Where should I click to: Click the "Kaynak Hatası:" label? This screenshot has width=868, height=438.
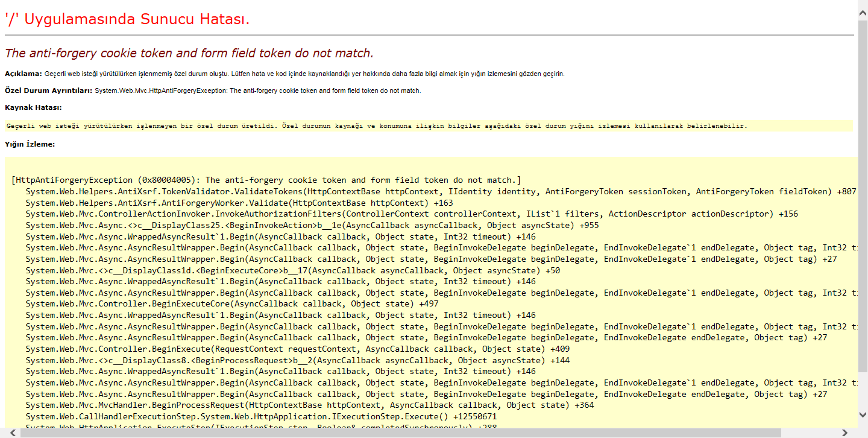[x=33, y=107]
